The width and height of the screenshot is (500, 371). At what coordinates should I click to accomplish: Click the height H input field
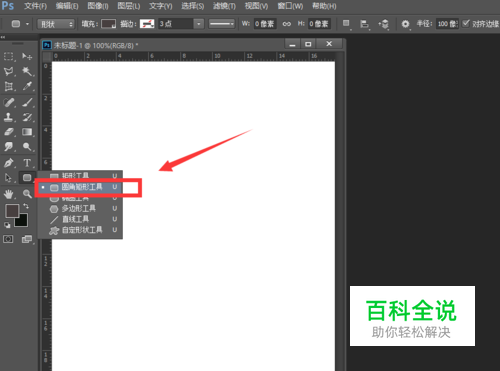tap(319, 24)
